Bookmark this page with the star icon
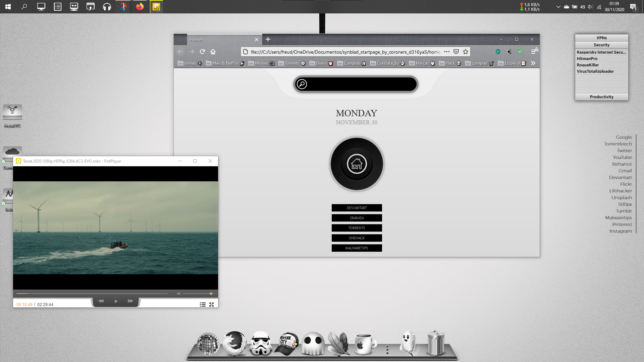 pos(466,52)
